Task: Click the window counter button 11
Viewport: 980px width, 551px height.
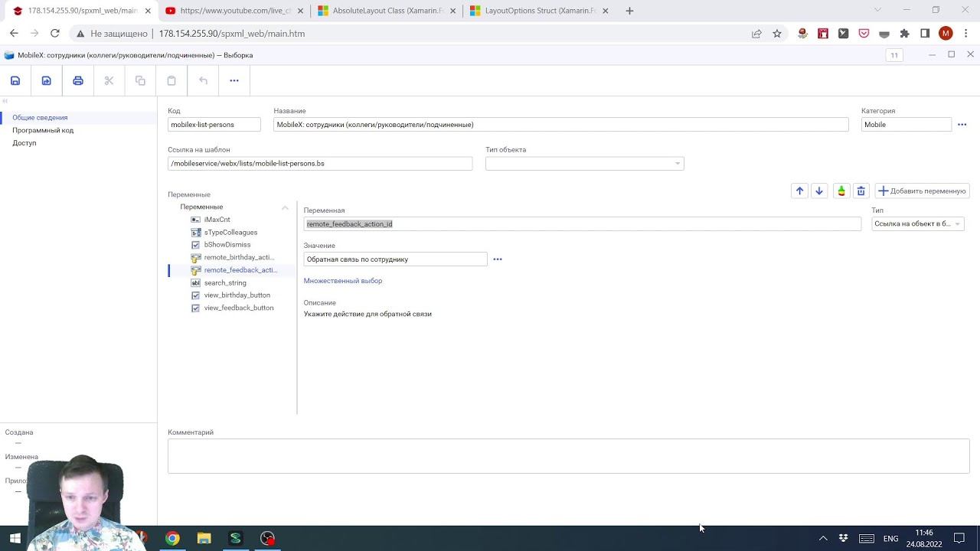Action: pos(894,55)
